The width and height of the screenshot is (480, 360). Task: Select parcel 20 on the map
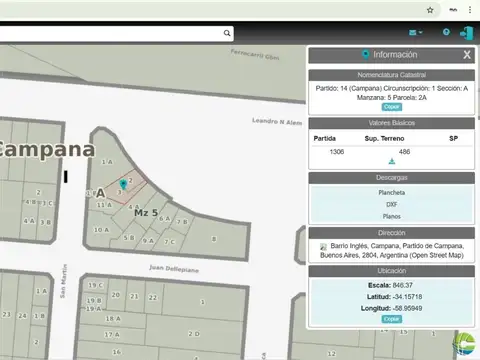[x=116, y=295]
